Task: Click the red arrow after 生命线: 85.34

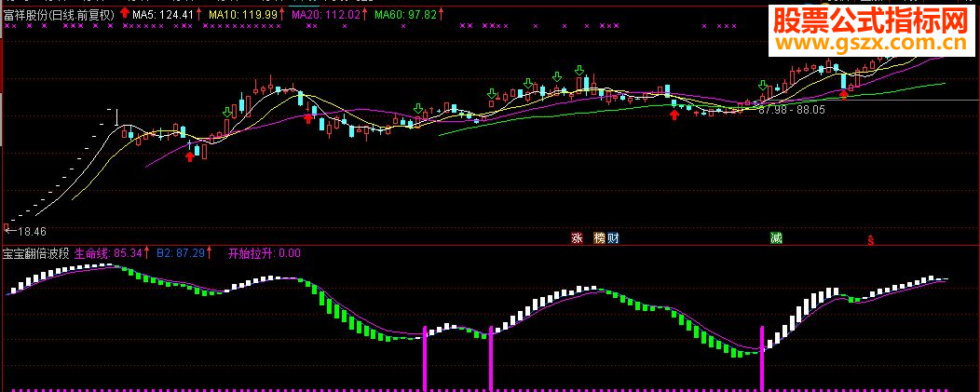Action: point(147,252)
